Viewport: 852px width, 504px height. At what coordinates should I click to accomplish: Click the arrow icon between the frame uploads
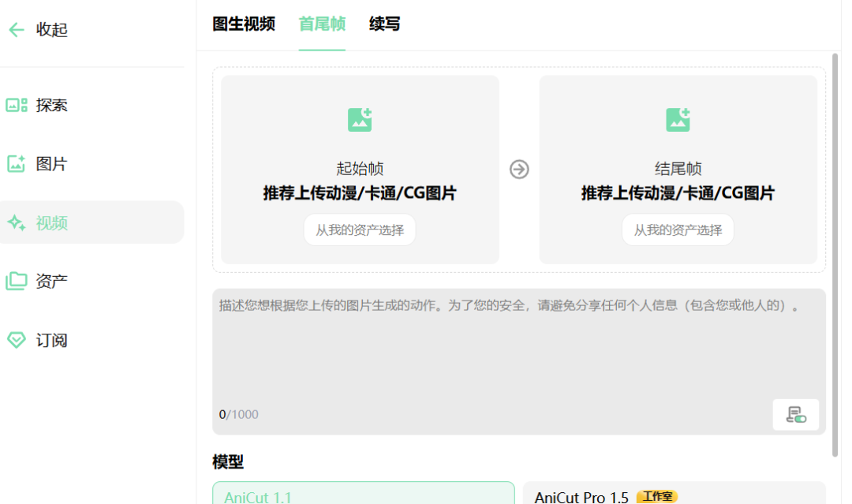pos(518,170)
